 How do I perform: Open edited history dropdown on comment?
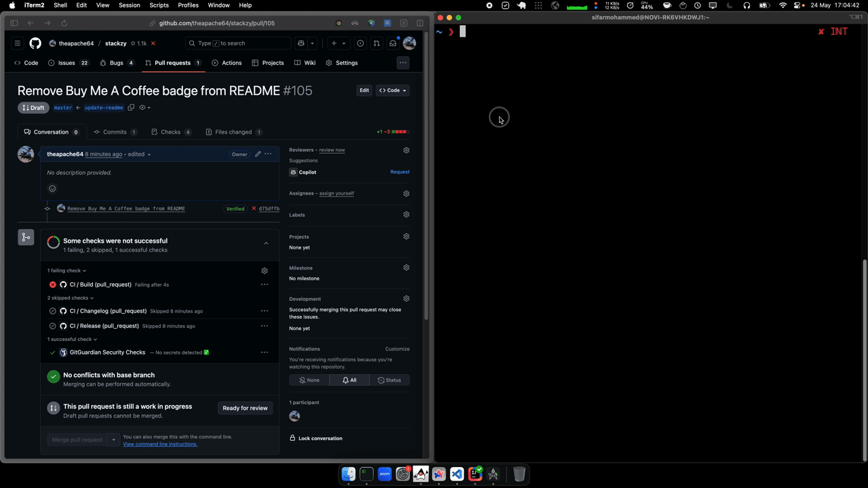pos(139,155)
